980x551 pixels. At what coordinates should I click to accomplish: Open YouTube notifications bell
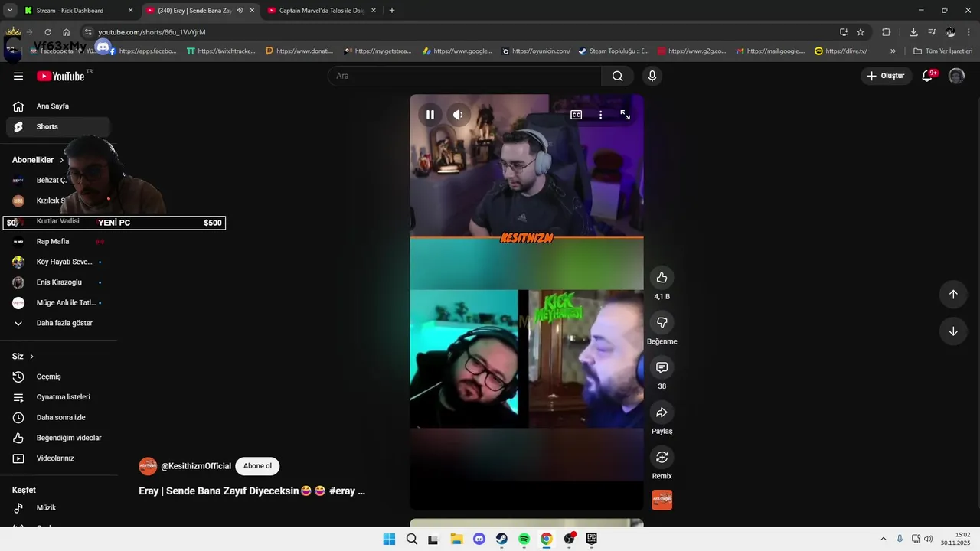(x=927, y=76)
